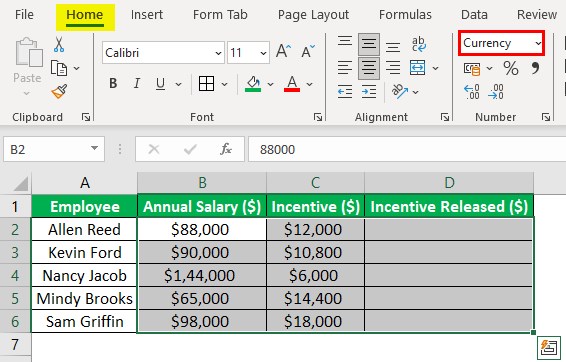The image size is (566, 362).
Task: Expand font color palette arrow
Action: tap(309, 84)
